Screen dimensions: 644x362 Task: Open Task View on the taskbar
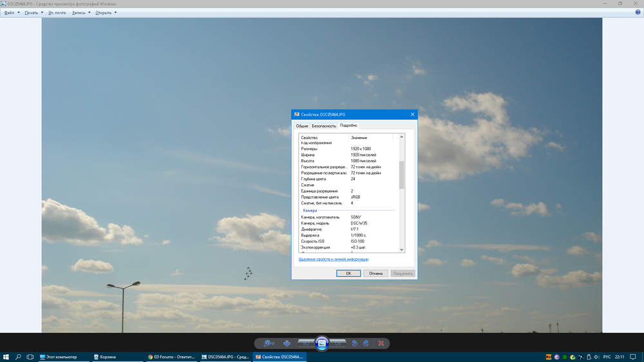[x=30, y=357]
